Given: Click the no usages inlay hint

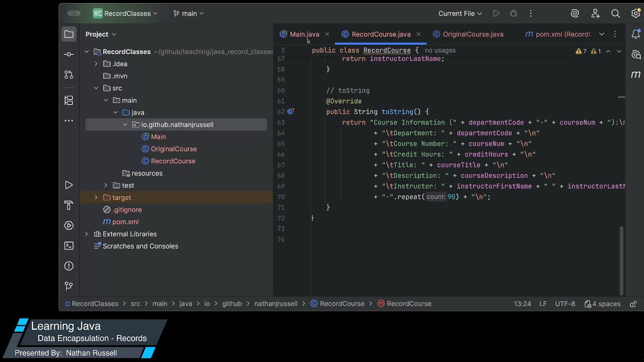Looking at the screenshot, I should pos(440,50).
